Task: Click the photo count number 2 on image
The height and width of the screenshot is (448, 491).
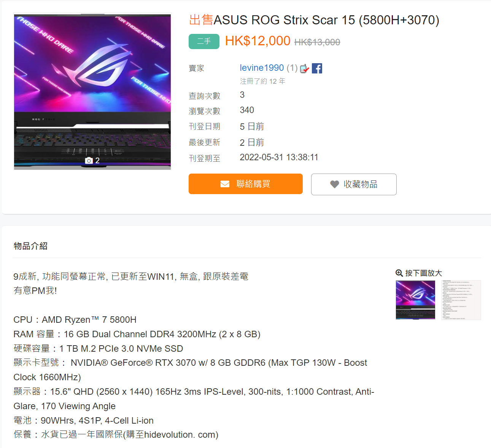Action: [x=97, y=161]
